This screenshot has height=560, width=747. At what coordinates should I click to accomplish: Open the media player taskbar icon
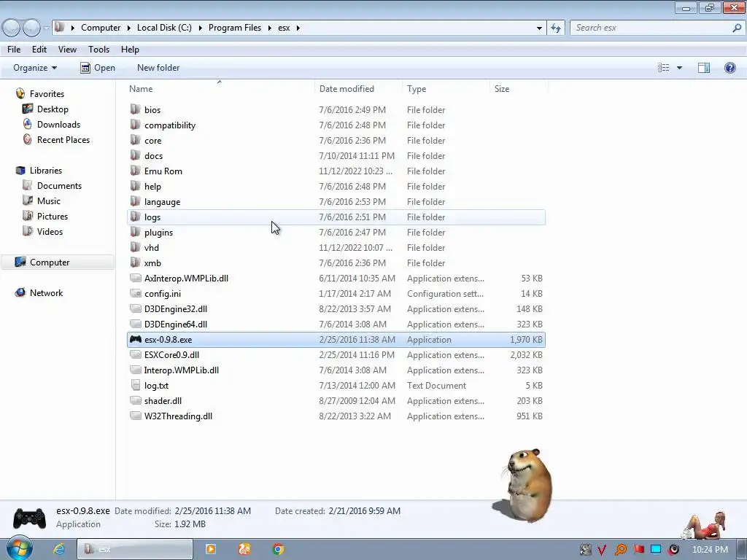click(x=211, y=549)
